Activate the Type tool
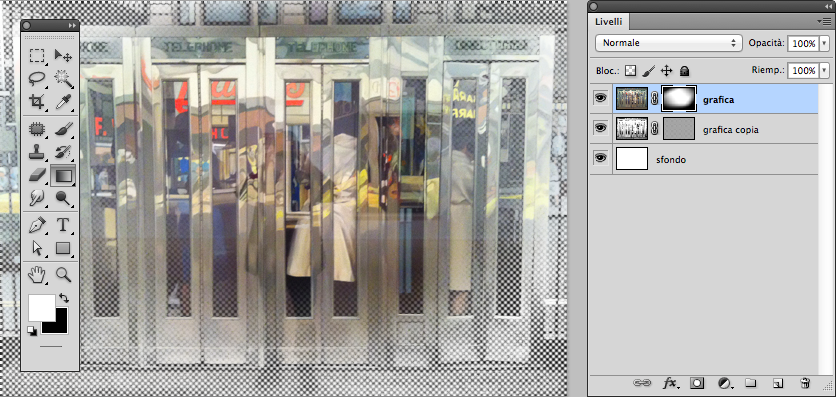Viewport: 836px width, 397px height. 63,224
